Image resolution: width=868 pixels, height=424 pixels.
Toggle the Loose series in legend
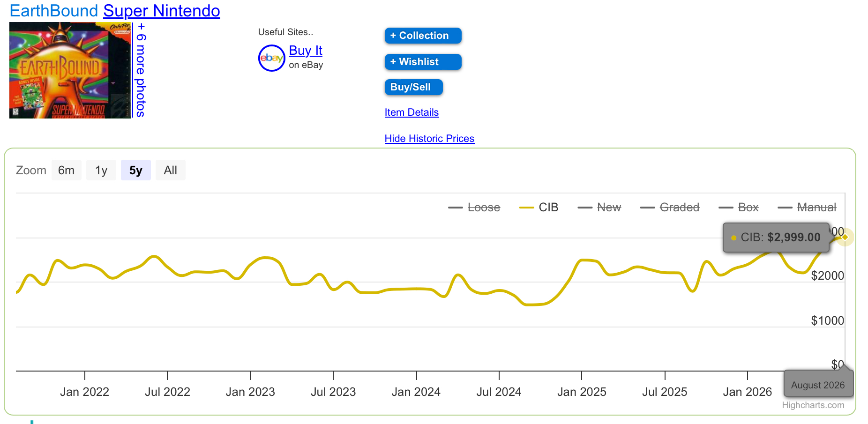click(x=474, y=207)
